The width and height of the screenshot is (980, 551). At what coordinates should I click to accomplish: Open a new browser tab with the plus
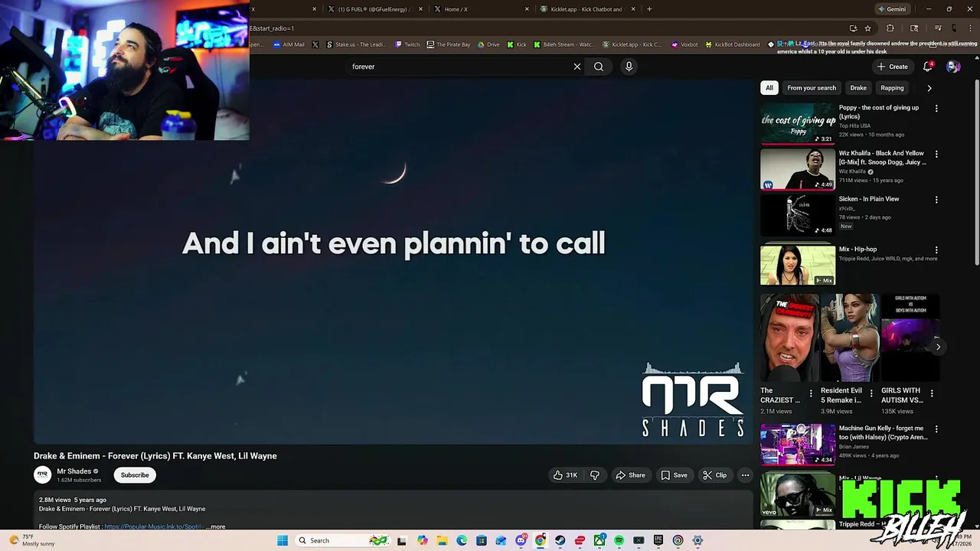649,9
